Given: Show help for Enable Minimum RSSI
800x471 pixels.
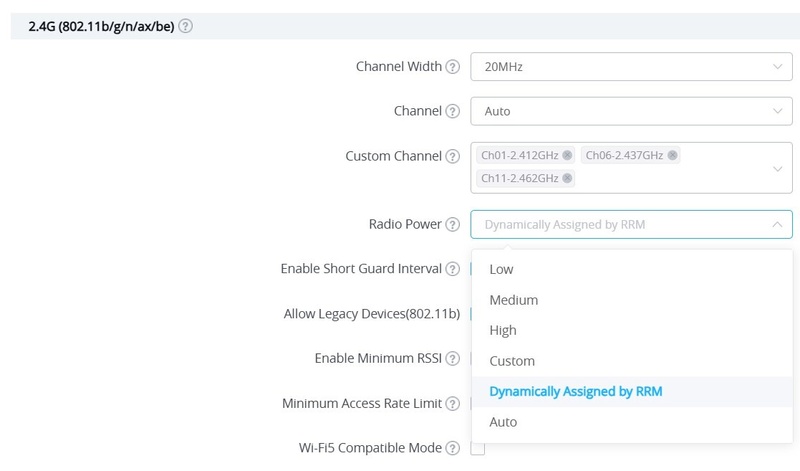Looking at the screenshot, I should click(x=453, y=359).
